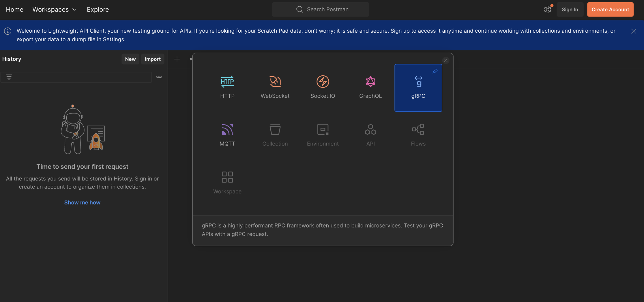This screenshot has width=644, height=302.
Task: Switch to the Explore page
Action: (98, 9)
